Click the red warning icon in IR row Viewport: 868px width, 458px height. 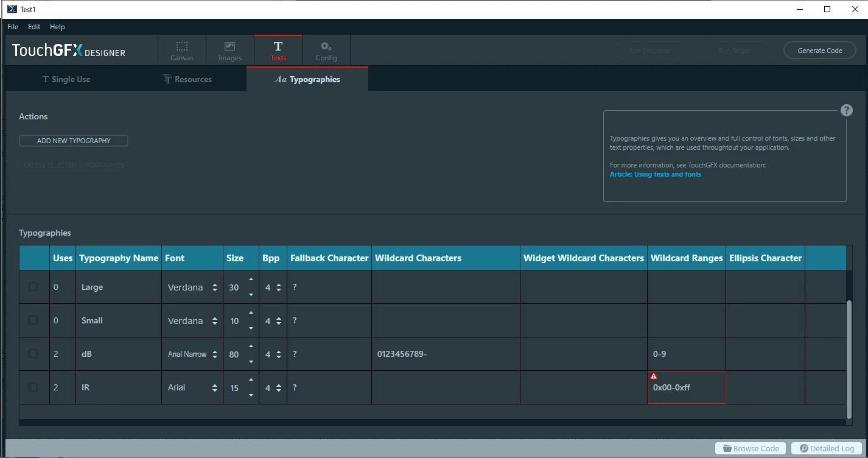click(x=654, y=376)
